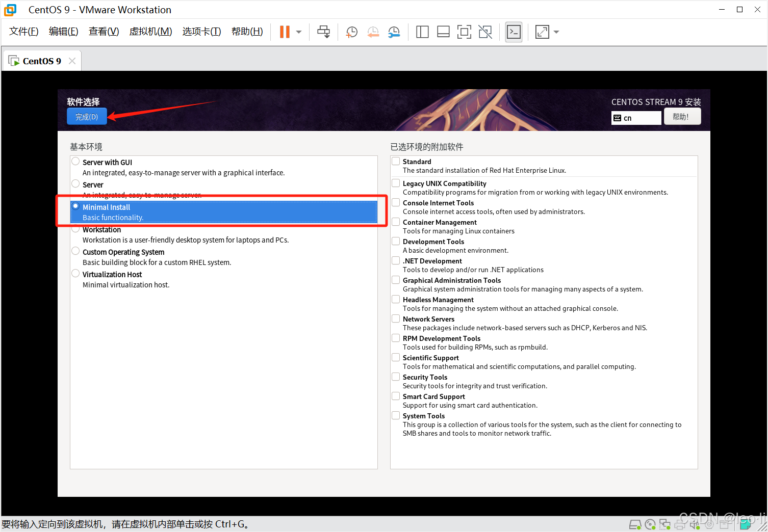Click the cn keyboard layout indicator
Image resolution: width=768 pixels, height=532 pixels.
click(x=636, y=118)
